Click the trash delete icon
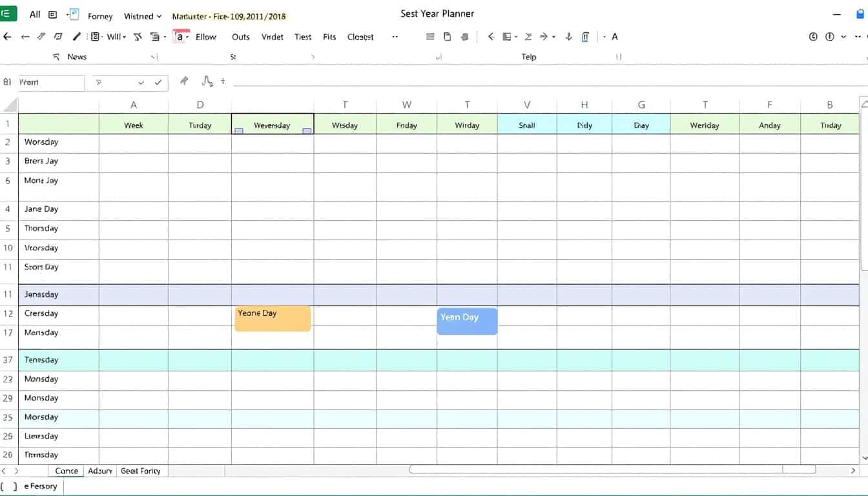 pyautogui.click(x=585, y=37)
